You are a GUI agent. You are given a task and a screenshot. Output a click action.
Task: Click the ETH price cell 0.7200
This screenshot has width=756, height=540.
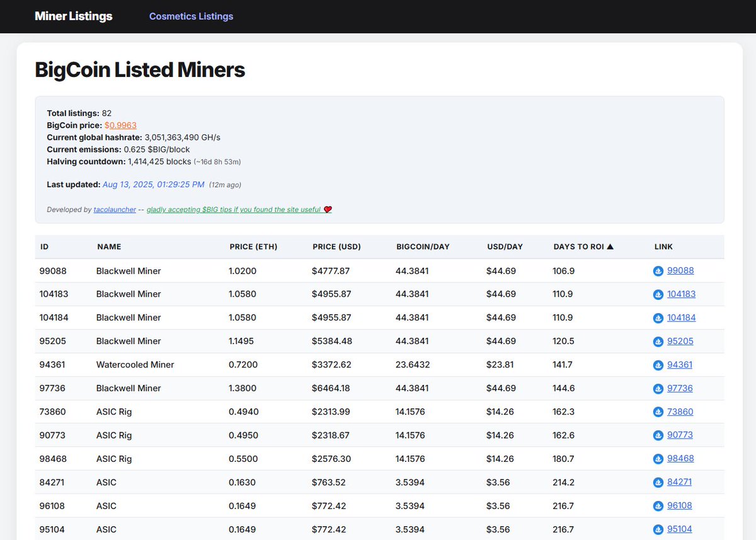pyautogui.click(x=243, y=365)
